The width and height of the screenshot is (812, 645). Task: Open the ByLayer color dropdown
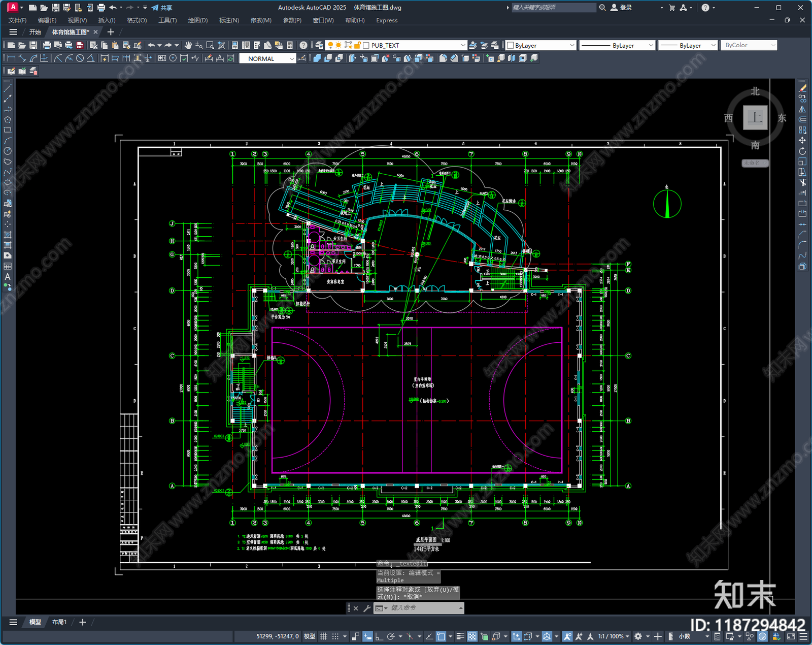572,45
